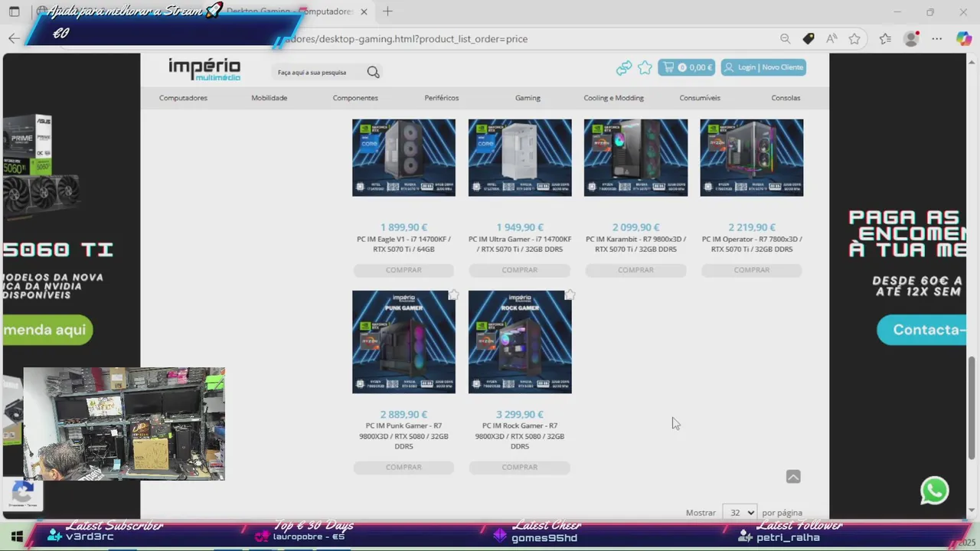Open the Gaming menu

[x=528, y=98]
